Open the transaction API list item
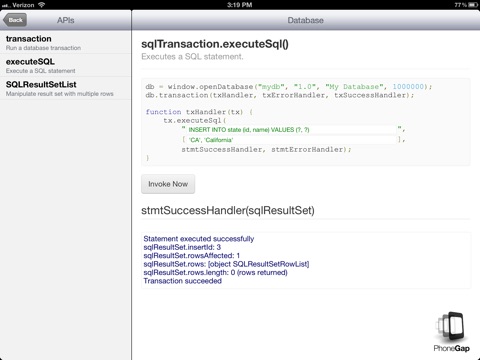The height and width of the screenshot is (360, 480). (65, 43)
